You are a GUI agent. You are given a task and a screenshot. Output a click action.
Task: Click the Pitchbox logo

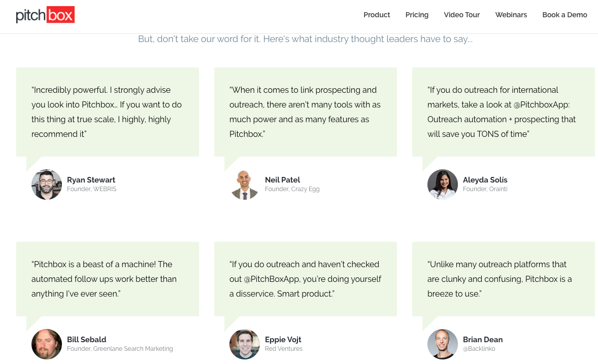(45, 15)
